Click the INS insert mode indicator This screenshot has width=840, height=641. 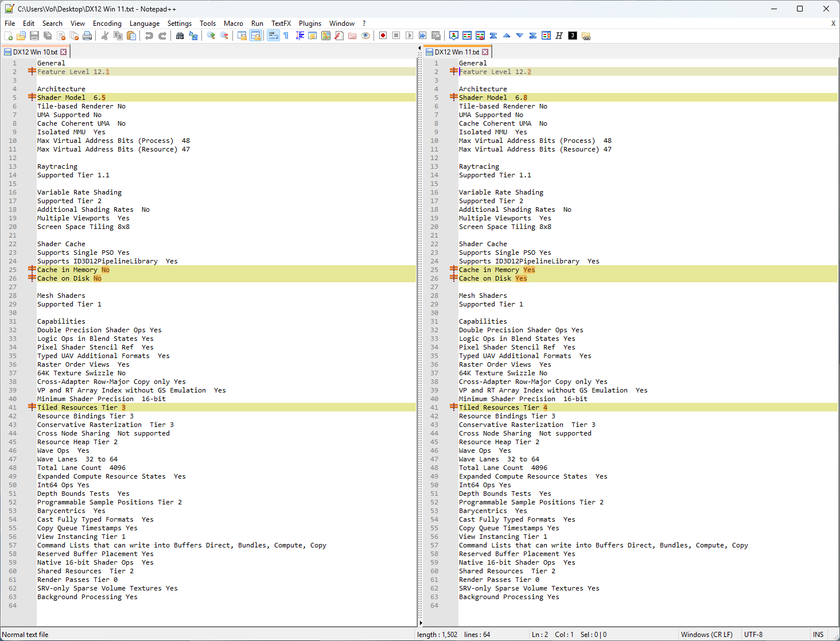(x=818, y=635)
